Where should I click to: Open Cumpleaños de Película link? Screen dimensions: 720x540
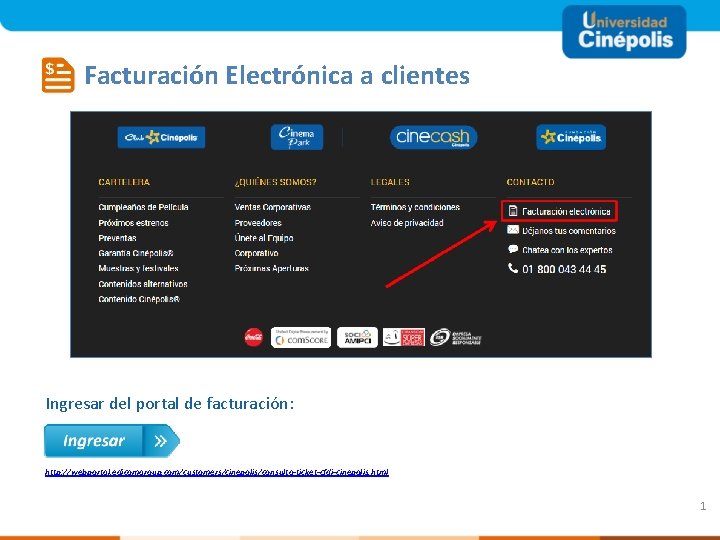coord(143,207)
